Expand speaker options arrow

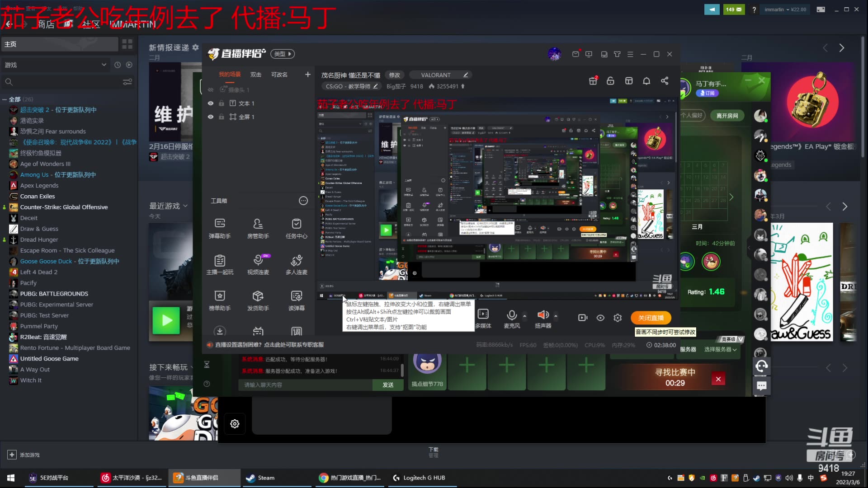(556, 316)
